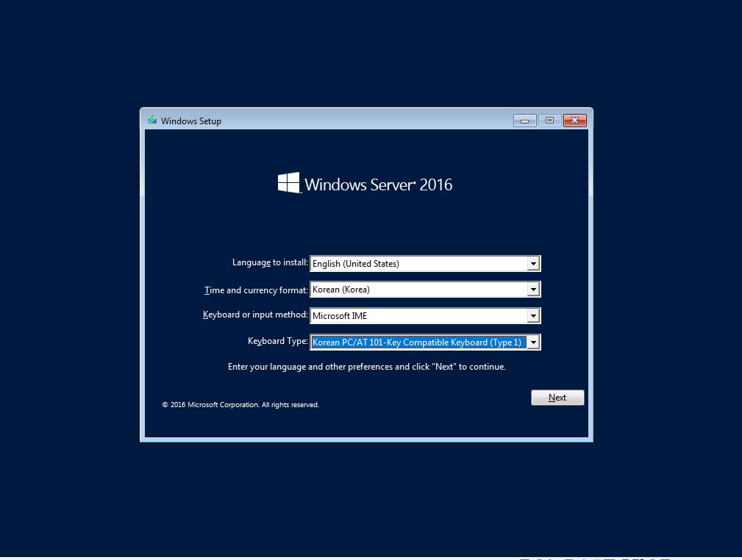The width and height of the screenshot is (742, 560).
Task: Click the 'Keyboard or input method:' label
Action: coord(255,315)
